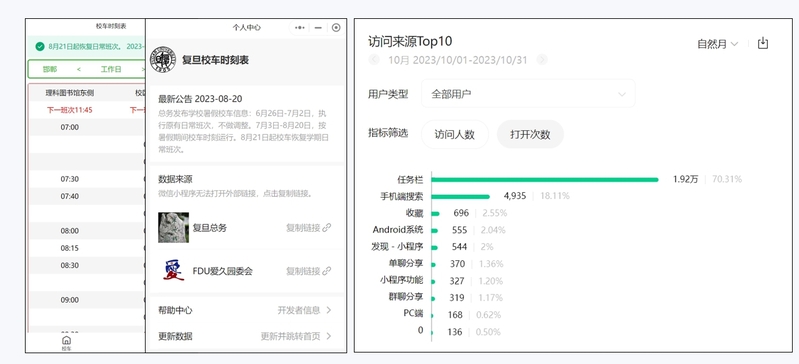Open 帮助中心 developer info chevron
Viewport: 799px width, 364px height.
(329, 310)
